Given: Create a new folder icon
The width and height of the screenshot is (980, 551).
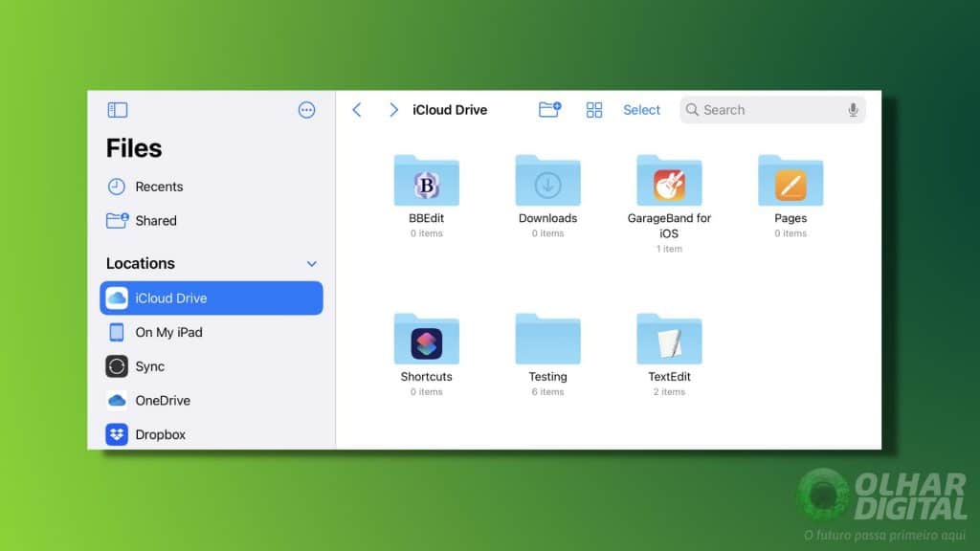Looking at the screenshot, I should click(550, 109).
